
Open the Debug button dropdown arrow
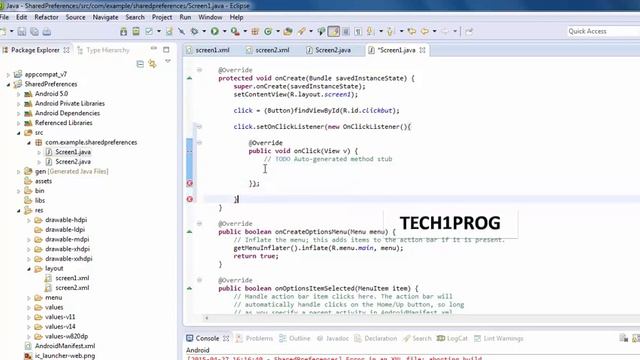point(204,31)
